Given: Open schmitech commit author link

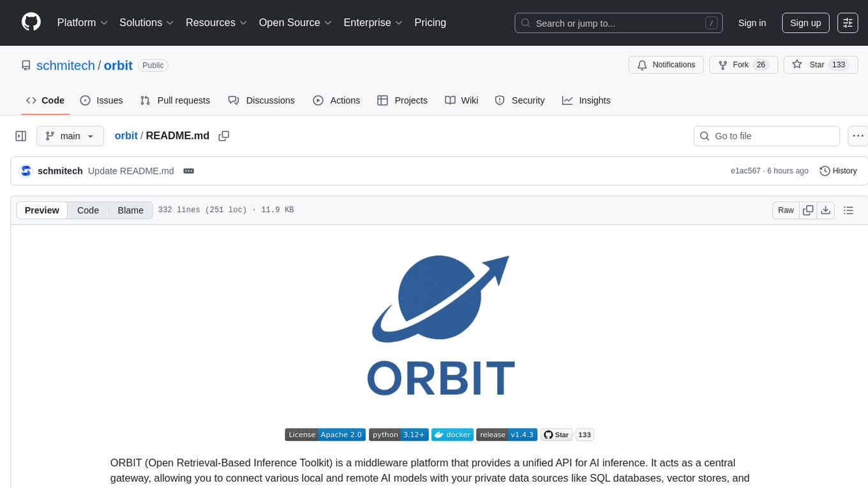Looking at the screenshot, I should point(60,171).
